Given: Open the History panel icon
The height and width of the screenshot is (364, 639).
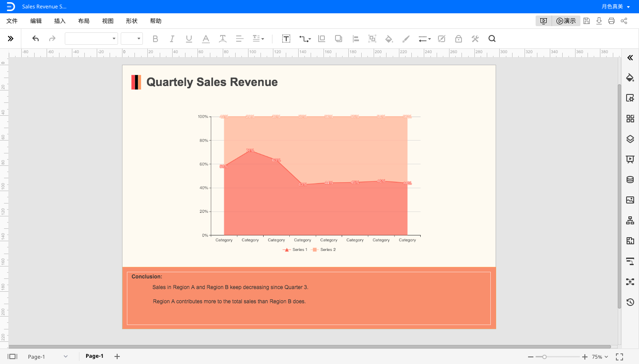Looking at the screenshot, I should (630, 302).
